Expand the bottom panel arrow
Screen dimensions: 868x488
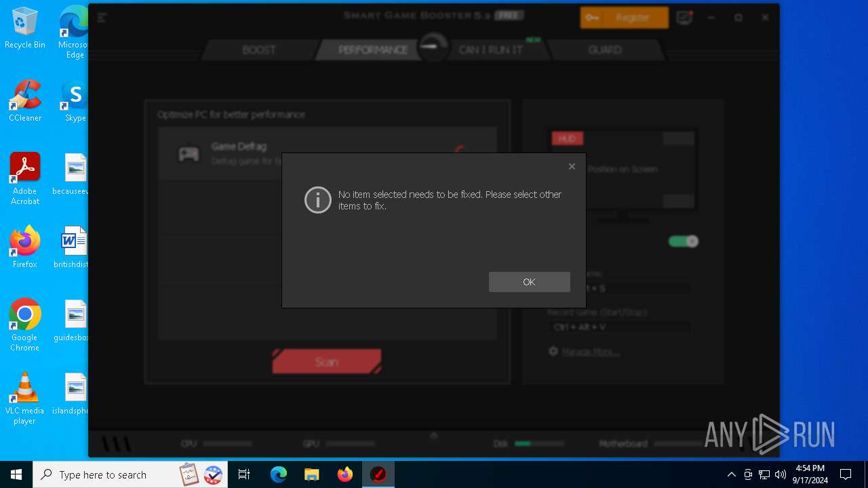coord(434,435)
